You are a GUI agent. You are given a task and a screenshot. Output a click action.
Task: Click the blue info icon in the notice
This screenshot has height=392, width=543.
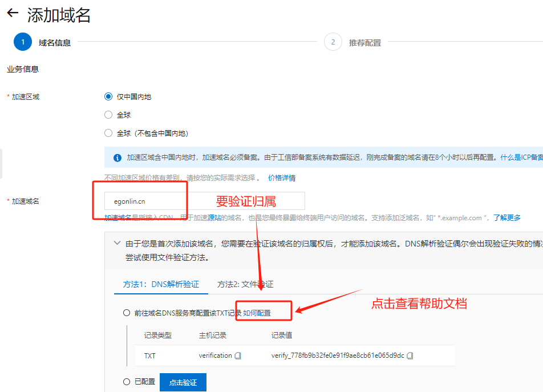pyautogui.click(x=117, y=157)
